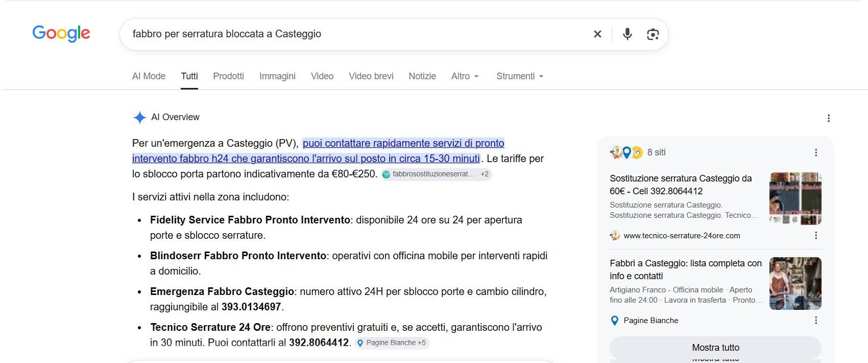Focus the Google search input field
Image resolution: width=868 pixels, height=363 pixels.
(x=357, y=34)
